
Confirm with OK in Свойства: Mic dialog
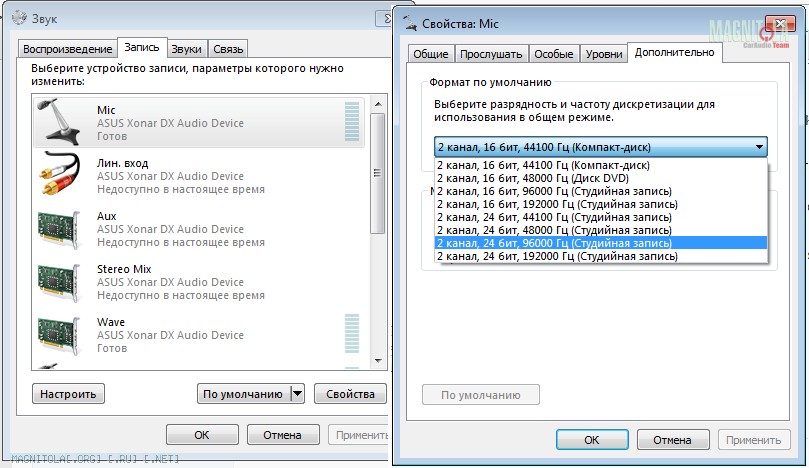pos(592,440)
